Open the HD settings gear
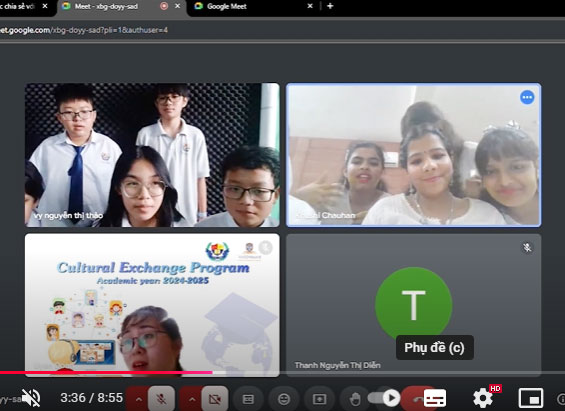The image size is (565, 411). [483, 398]
